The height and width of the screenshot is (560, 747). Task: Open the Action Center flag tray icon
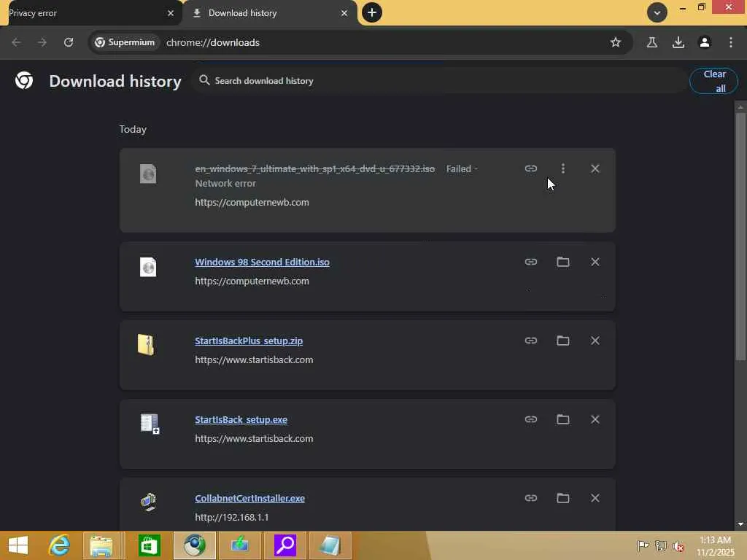tap(643, 545)
